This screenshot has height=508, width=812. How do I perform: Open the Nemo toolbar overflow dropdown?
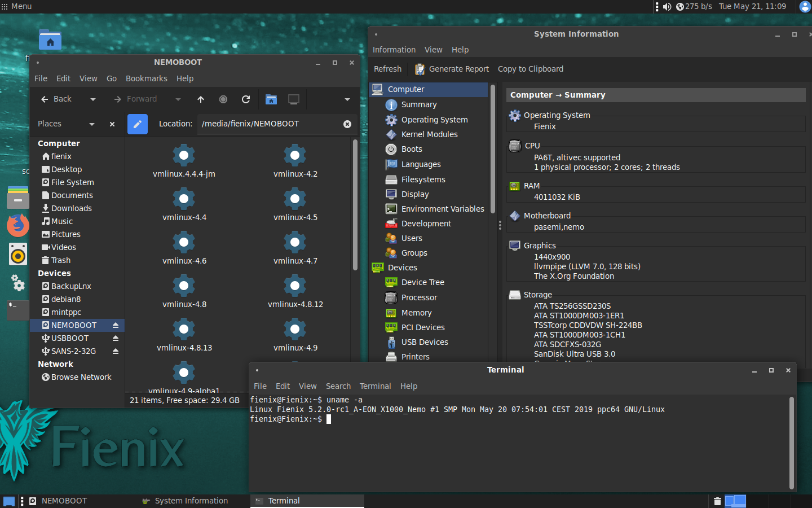347,99
